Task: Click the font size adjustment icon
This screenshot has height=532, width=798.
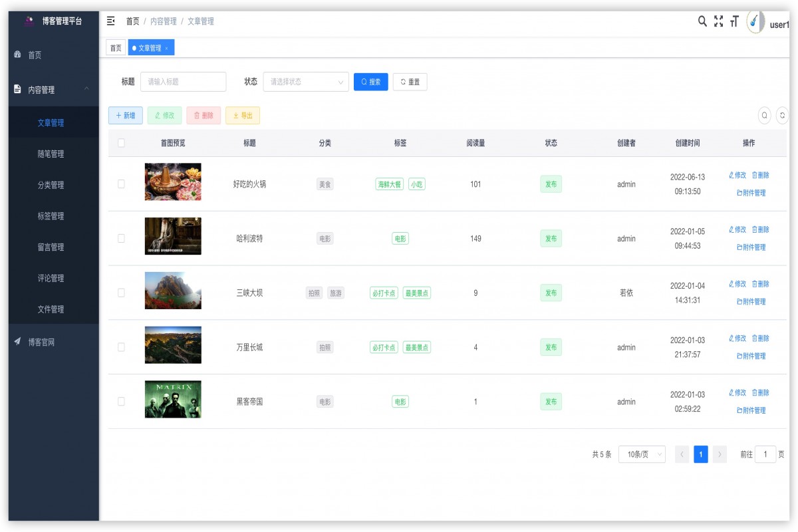Action: 734,22
